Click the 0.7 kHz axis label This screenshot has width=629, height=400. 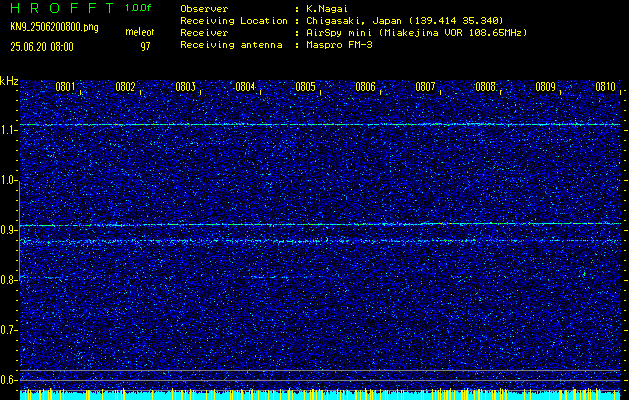[9, 330]
